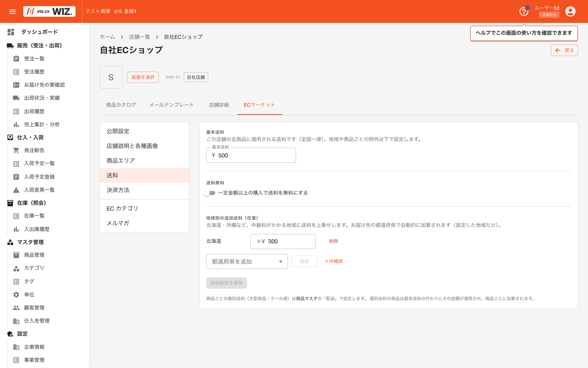Click the chart icon beside 入出庫履歴
This screenshot has height=368, width=588.
point(16,229)
